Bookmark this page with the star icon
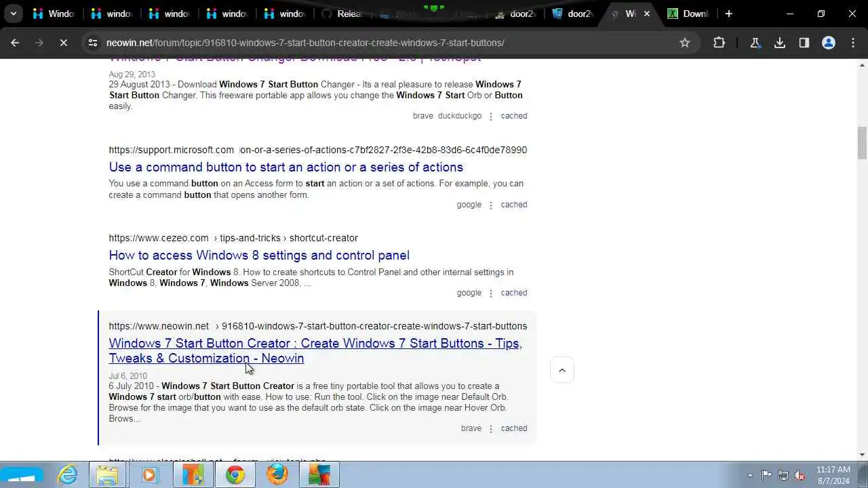The height and width of the screenshot is (488, 868). coord(685,43)
